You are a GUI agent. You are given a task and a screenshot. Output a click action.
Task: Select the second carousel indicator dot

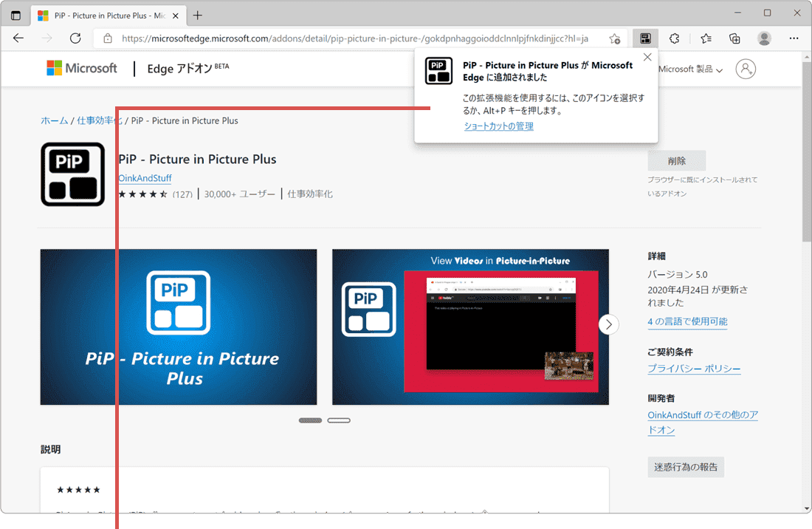pyautogui.click(x=339, y=420)
